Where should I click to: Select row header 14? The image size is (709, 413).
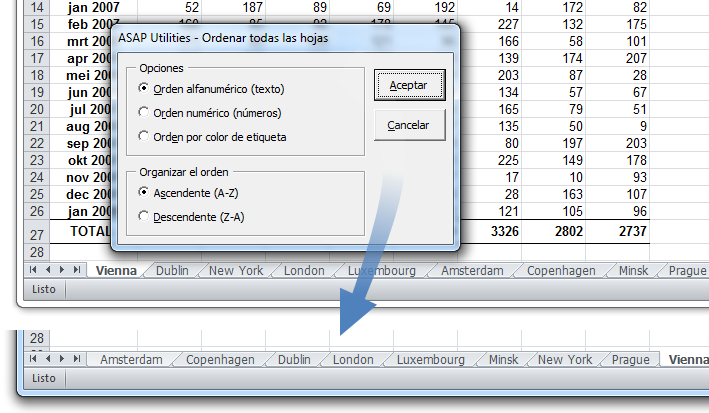point(37,7)
